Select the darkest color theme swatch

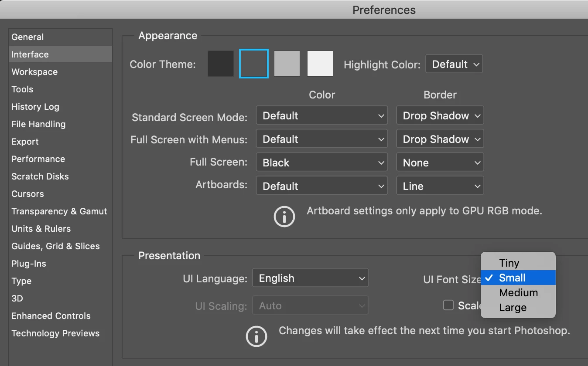[221, 64]
